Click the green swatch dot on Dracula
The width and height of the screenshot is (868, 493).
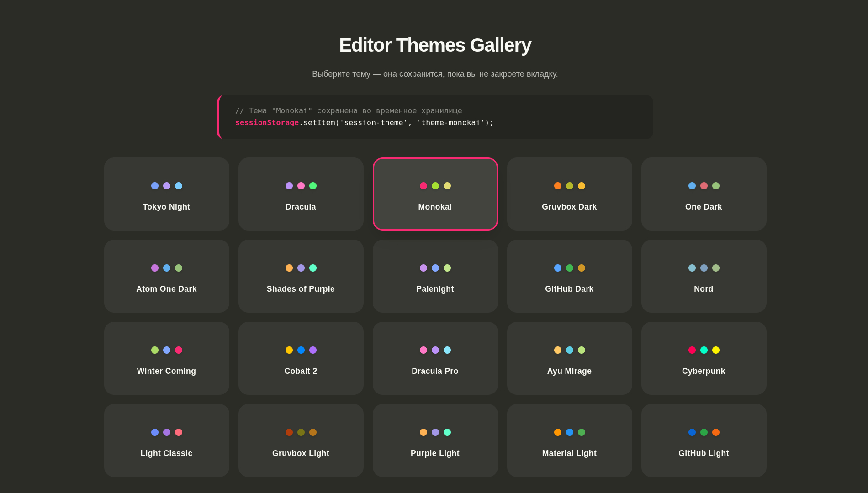[x=313, y=186]
